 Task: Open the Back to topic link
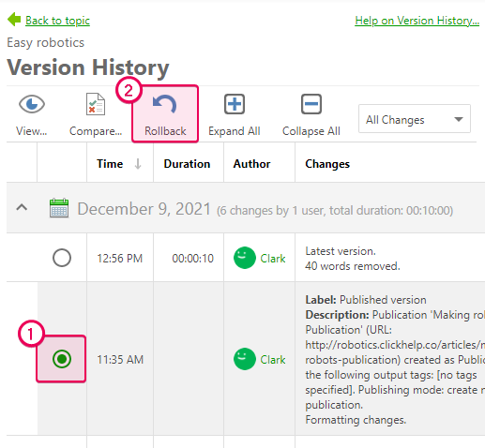[x=57, y=21]
